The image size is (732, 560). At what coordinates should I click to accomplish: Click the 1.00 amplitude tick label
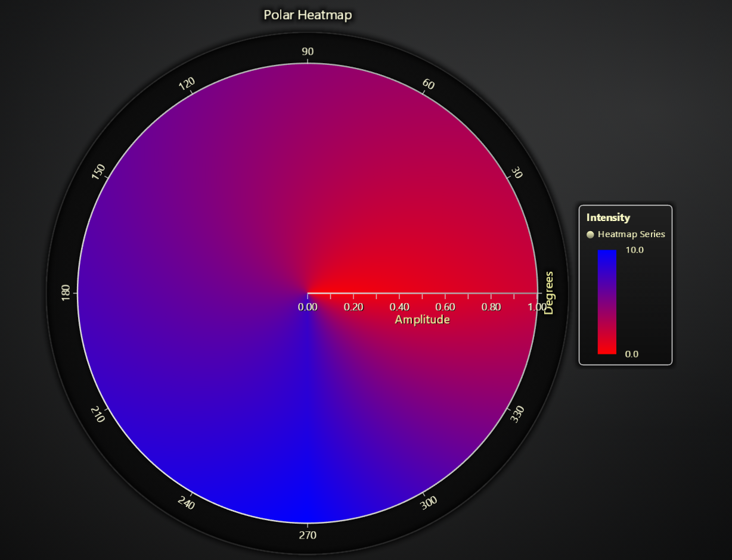click(x=538, y=307)
